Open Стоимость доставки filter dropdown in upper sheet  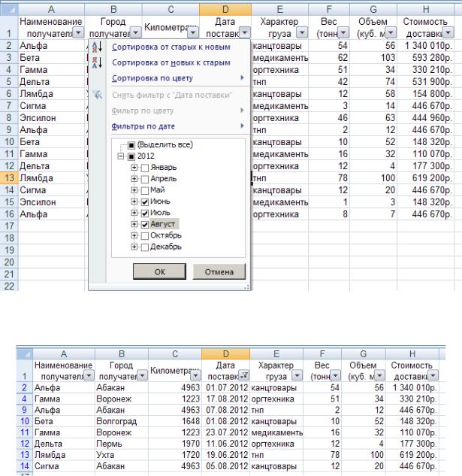[448, 32]
